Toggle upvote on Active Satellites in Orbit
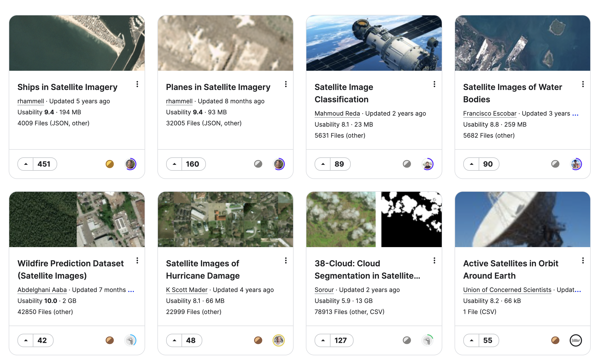 [471, 340]
